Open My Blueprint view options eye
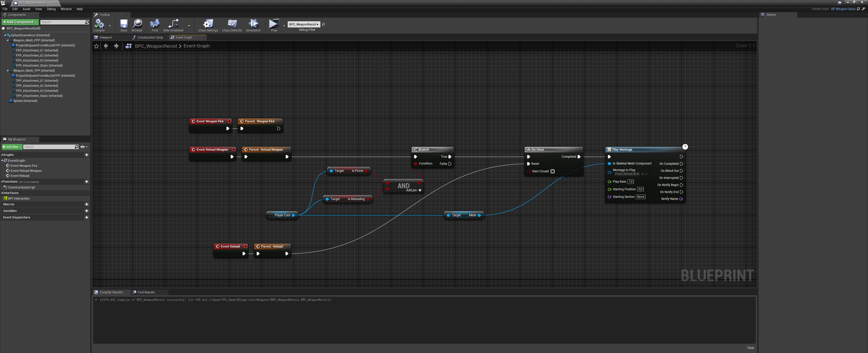 click(x=83, y=147)
